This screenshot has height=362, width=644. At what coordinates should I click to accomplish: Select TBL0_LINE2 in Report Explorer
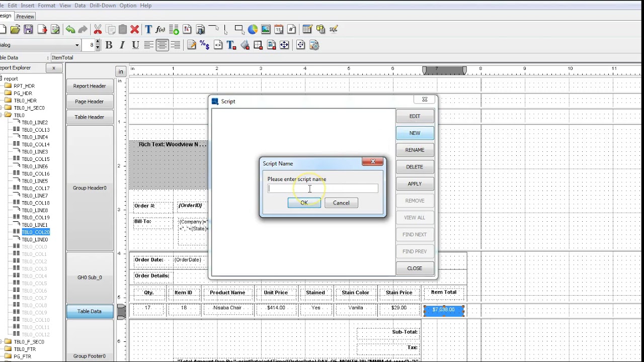pyautogui.click(x=35, y=123)
